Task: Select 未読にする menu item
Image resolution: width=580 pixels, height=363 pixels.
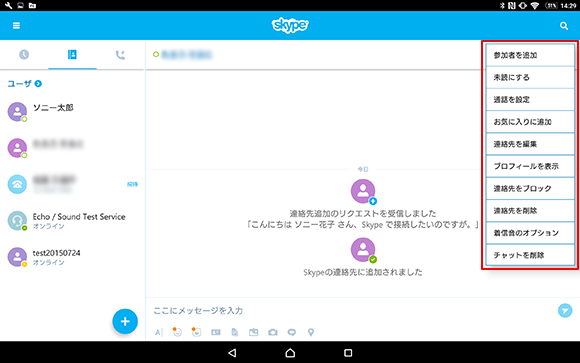Action: tap(530, 77)
